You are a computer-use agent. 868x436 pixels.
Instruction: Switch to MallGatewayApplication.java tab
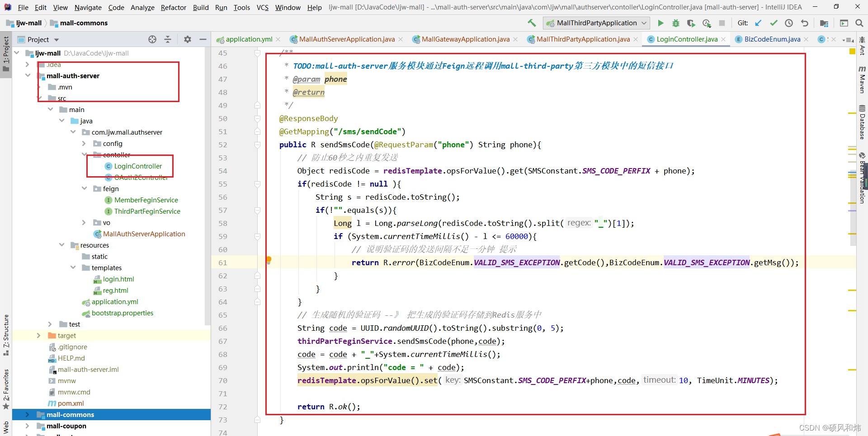(466, 39)
